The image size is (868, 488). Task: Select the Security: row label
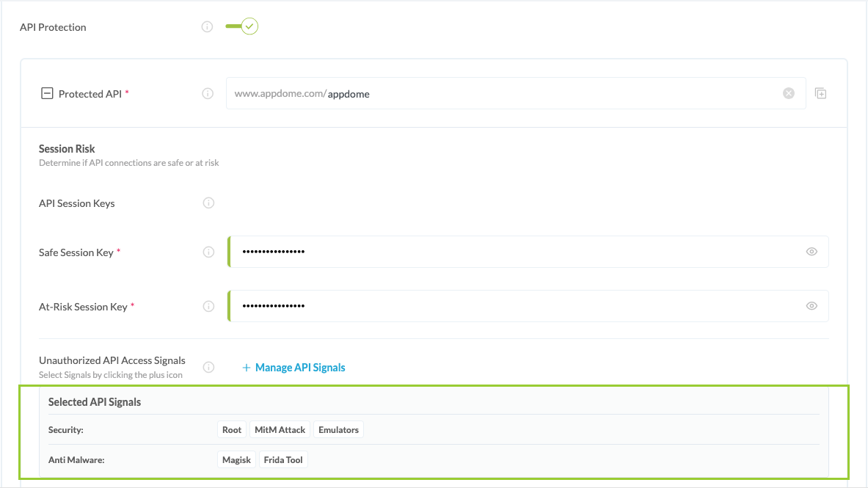click(66, 430)
